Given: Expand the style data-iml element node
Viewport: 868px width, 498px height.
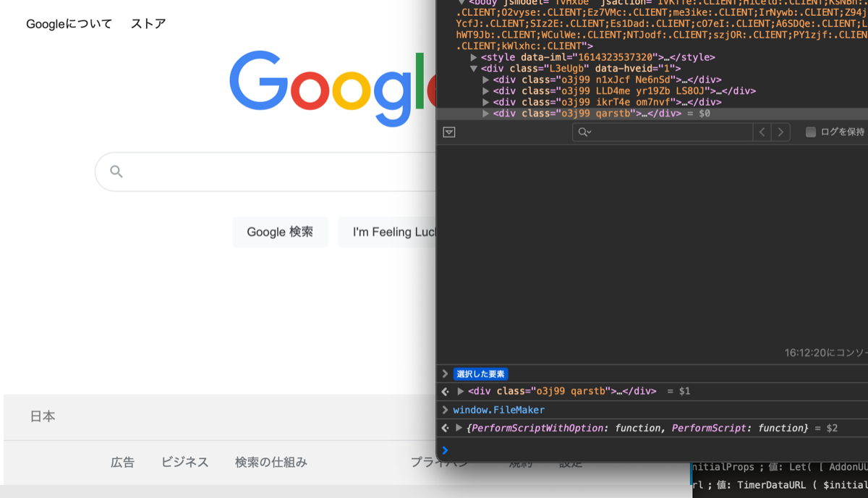Looking at the screenshot, I should [x=474, y=57].
